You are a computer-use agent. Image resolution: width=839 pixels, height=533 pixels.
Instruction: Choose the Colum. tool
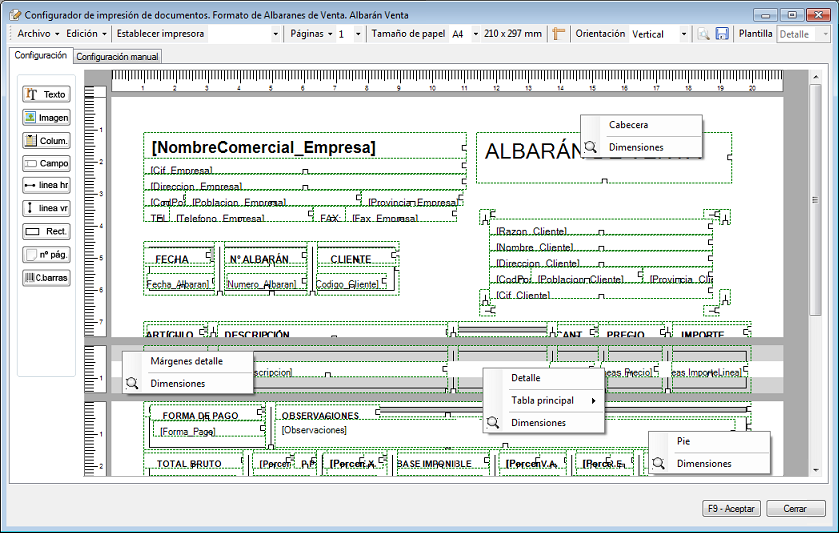click(46, 140)
